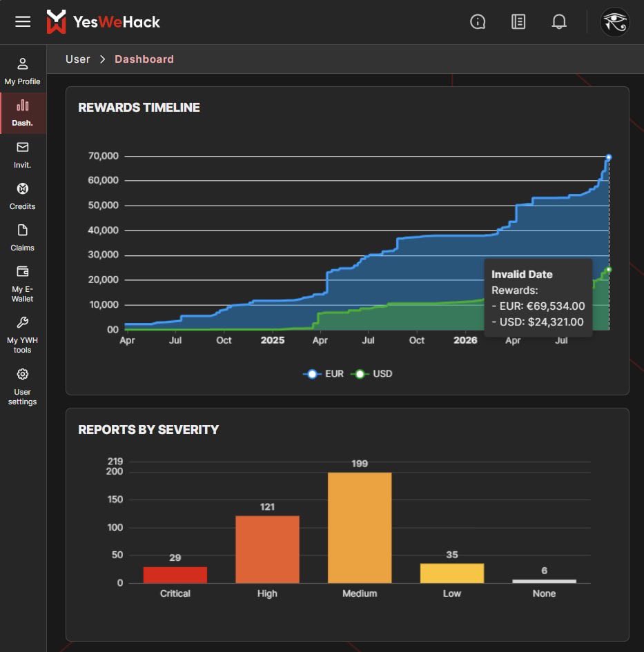This screenshot has height=652, width=644.
Task: Open User settings in sidebar
Action: pyautogui.click(x=23, y=386)
